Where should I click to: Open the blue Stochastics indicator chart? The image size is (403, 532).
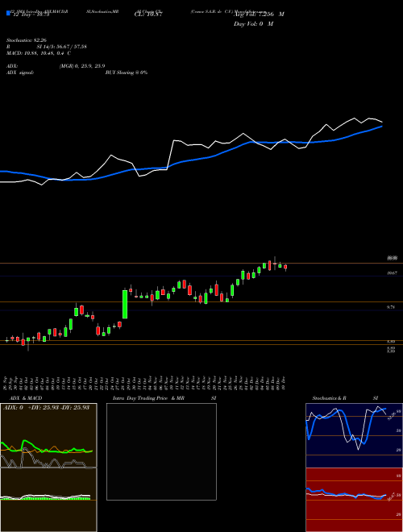(354, 435)
